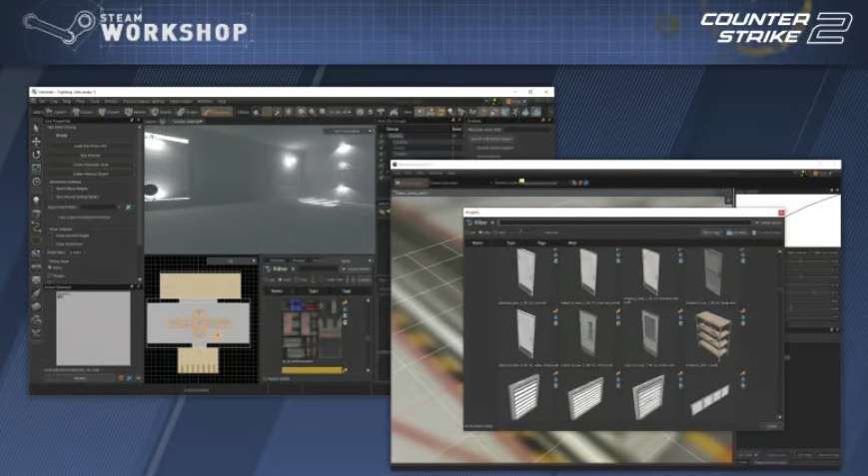Screen dimensions: 868x476
Task: Click the green arrow icon beside the Tool Properties field
Action: coord(128,207)
